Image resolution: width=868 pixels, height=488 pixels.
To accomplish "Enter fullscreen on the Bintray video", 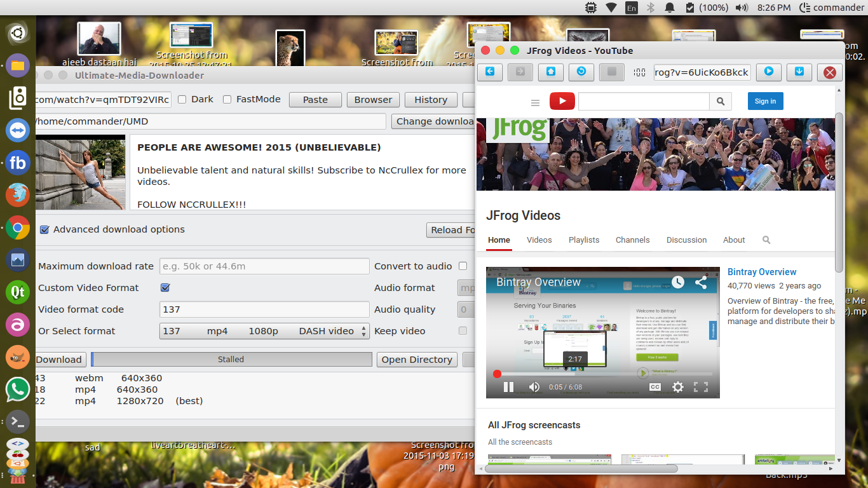I will [x=701, y=387].
